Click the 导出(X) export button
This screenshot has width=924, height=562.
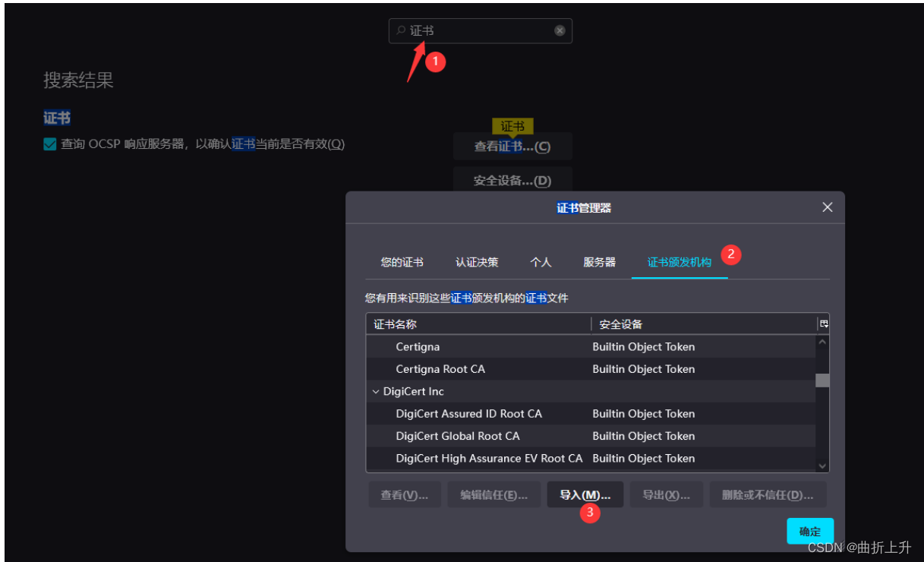(x=666, y=495)
